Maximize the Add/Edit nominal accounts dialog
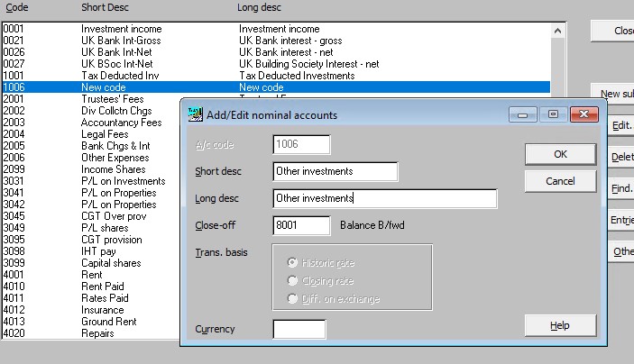 click(x=553, y=114)
